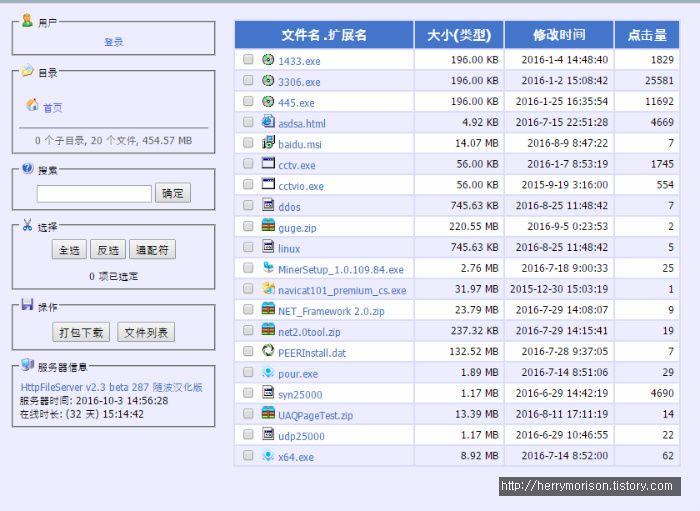Click the disc icon beside 3306.exe
This screenshot has width=700, height=511.
(268, 80)
